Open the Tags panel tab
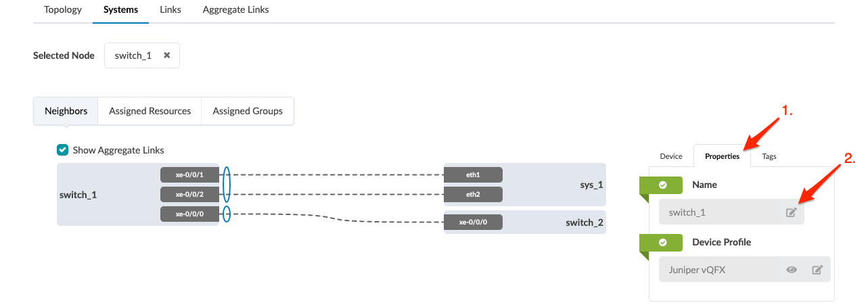 click(769, 156)
